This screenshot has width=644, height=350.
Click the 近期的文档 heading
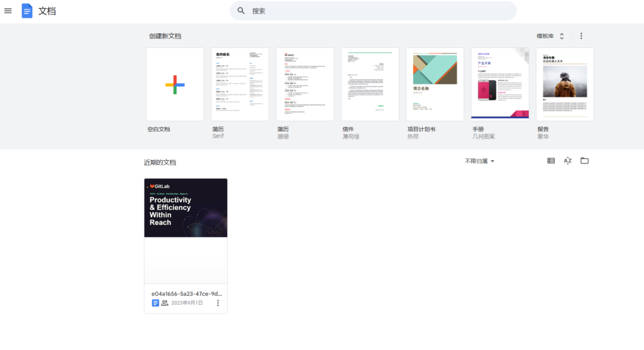[160, 163]
